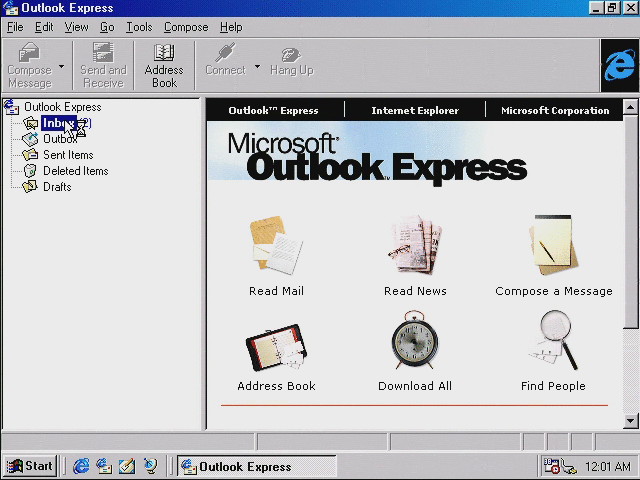Click the Sent Items folder icon
This screenshot has width=640, height=480.
(x=31, y=155)
